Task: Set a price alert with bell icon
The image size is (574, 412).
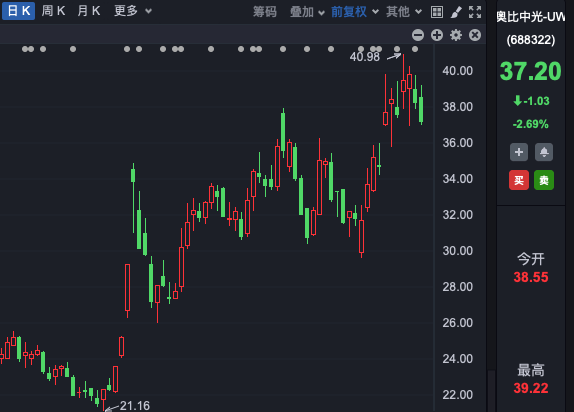Action: 544,152
